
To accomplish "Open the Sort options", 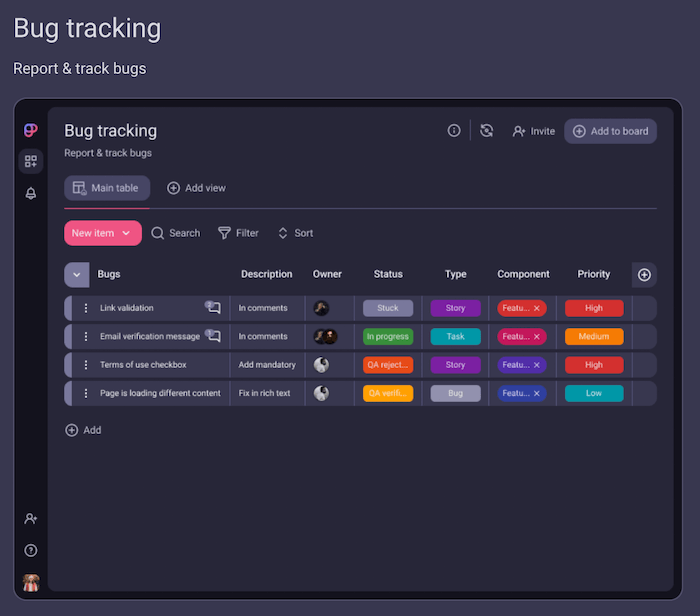I will tap(295, 233).
